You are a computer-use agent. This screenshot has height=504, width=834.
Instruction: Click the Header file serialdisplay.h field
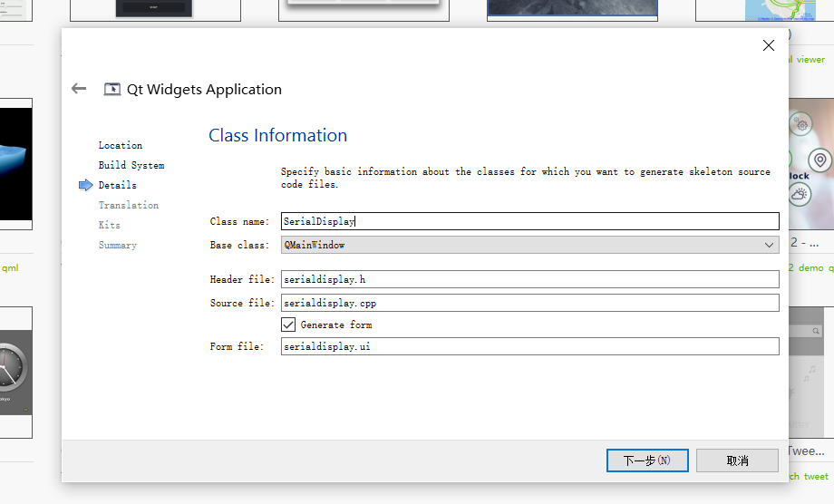pyautogui.click(x=529, y=279)
